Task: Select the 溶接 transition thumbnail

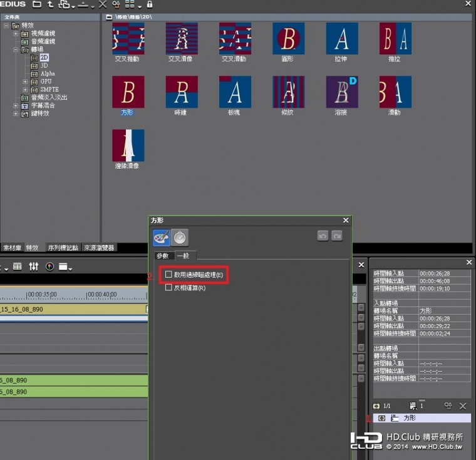Action: [x=342, y=91]
